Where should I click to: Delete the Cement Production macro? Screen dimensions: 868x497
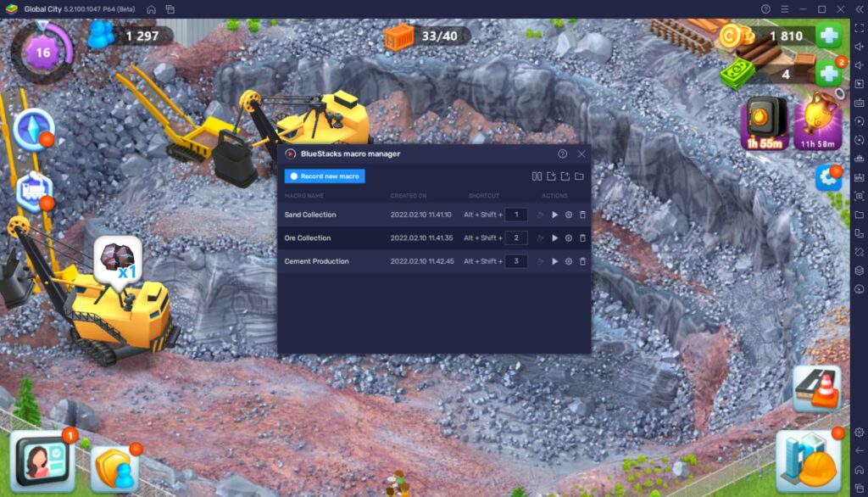(583, 261)
